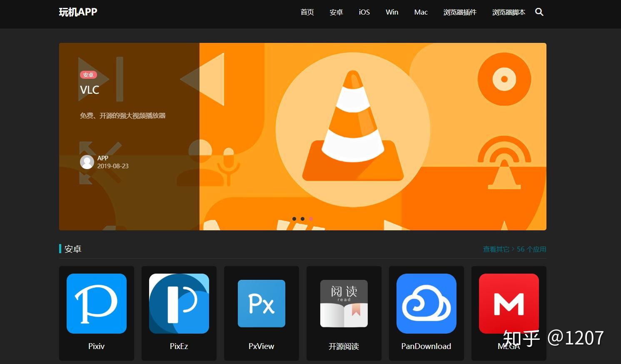Open 浏览器插件 in navigation
This screenshot has width=621, height=364.
[x=460, y=12]
